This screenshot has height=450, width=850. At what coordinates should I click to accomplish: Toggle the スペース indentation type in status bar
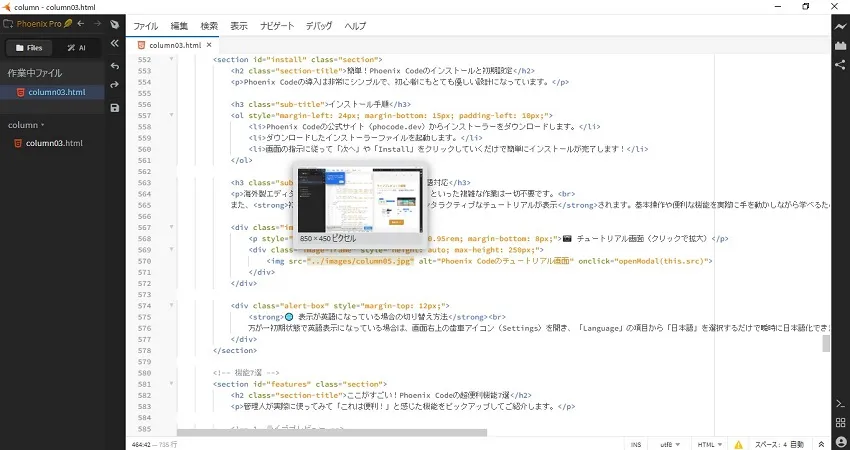coord(767,445)
